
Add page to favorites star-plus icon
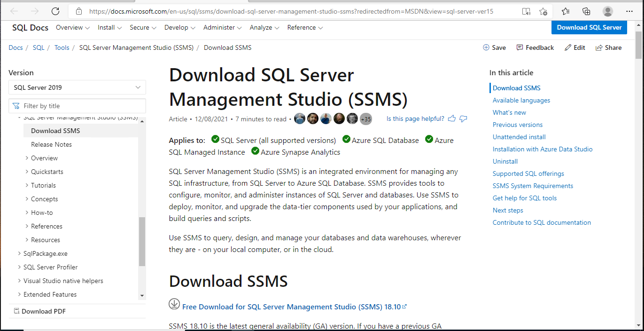[543, 11]
